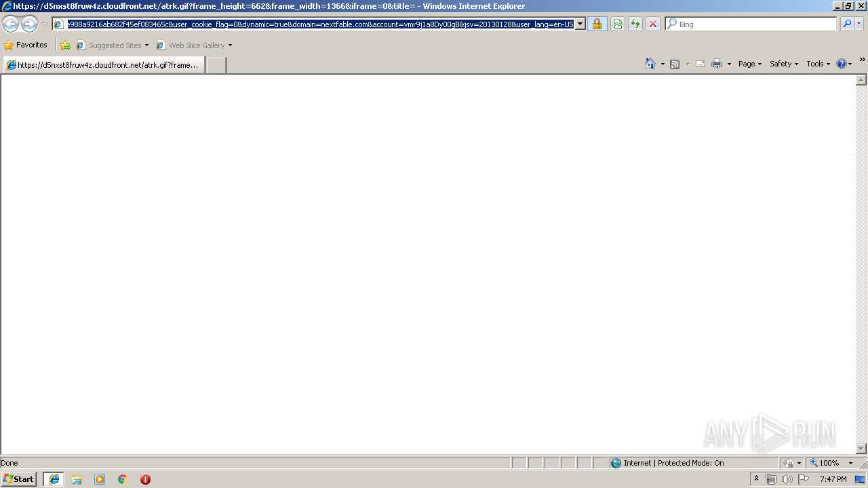Viewport: 868px width, 488px height.
Task: Change zoom level 100% button
Action: 824,463
